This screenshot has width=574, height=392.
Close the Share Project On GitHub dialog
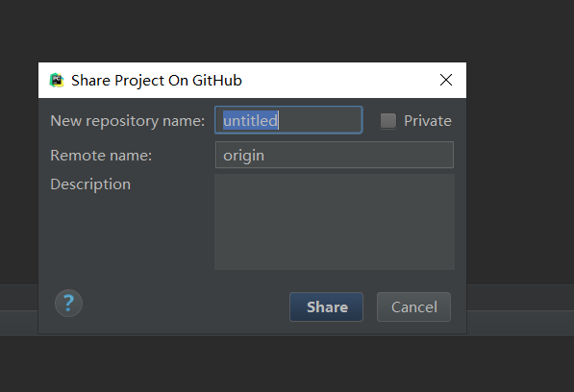click(446, 80)
